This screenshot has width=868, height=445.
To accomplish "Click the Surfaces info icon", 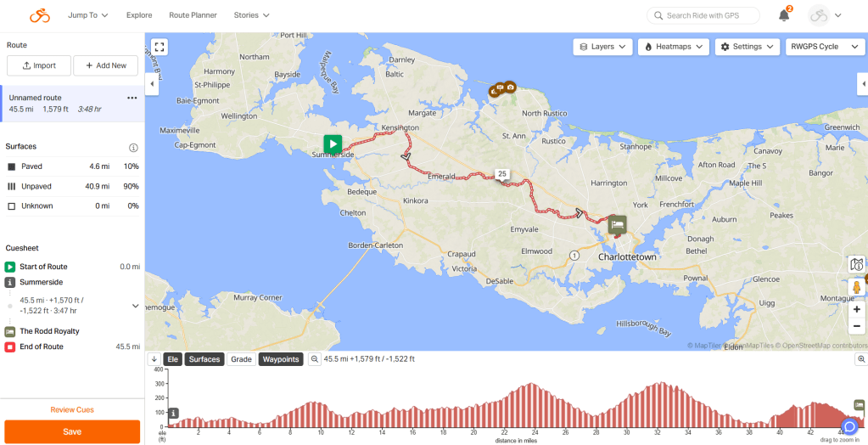I will pos(133,148).
